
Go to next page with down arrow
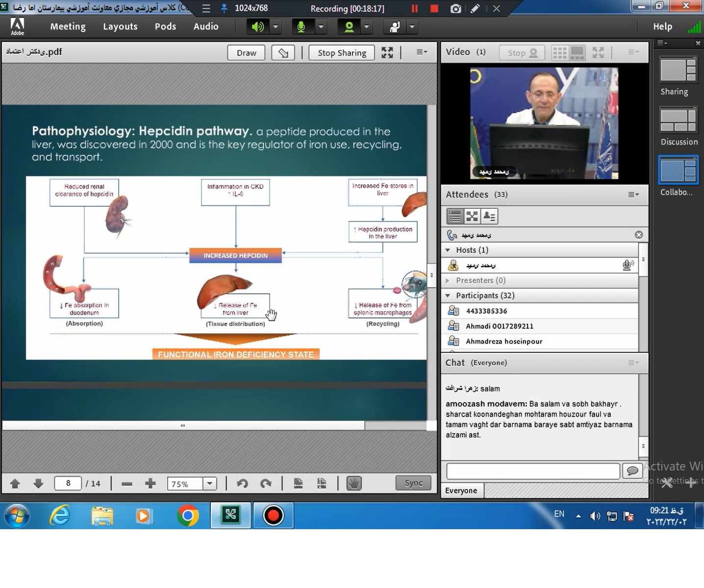(x=38, y=484)
